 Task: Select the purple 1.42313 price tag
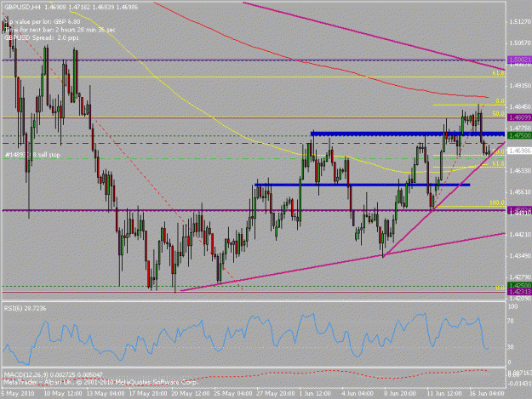(519, 292)
